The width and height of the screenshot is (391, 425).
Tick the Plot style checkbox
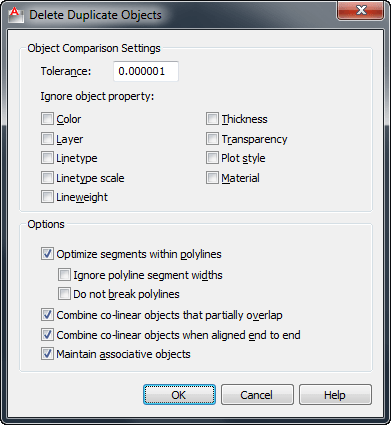tap(212, 158)
